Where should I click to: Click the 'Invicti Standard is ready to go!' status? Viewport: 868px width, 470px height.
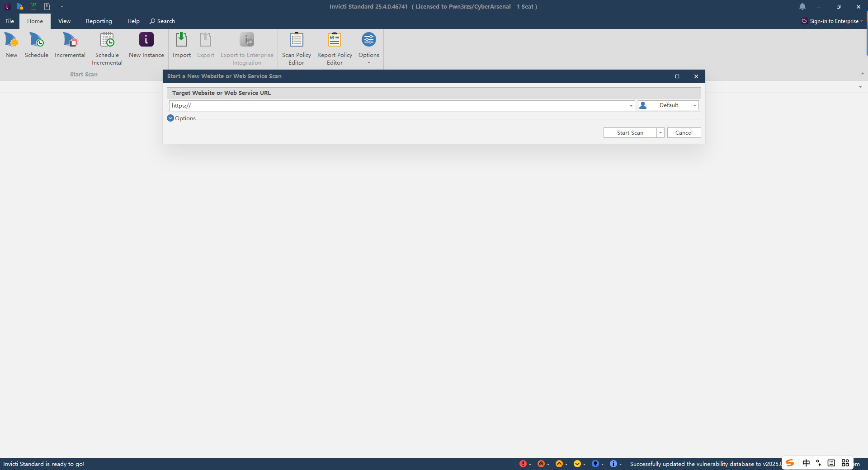[44, 464]
